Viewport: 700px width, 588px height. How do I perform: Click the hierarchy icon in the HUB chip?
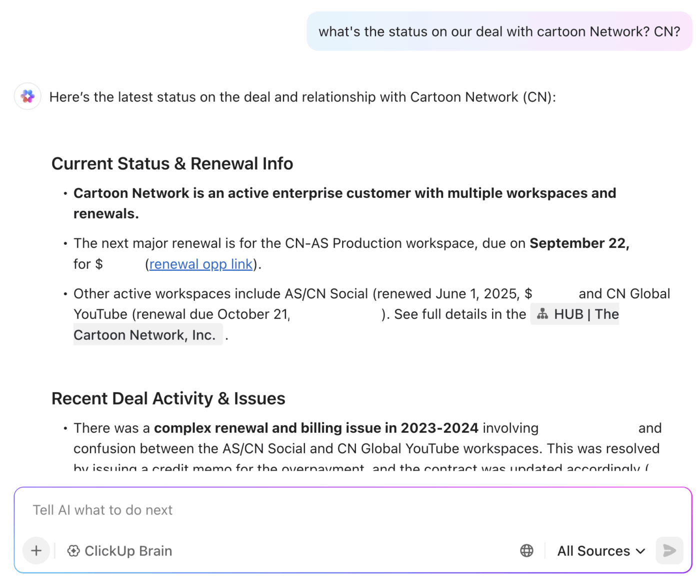click(542, 314)
